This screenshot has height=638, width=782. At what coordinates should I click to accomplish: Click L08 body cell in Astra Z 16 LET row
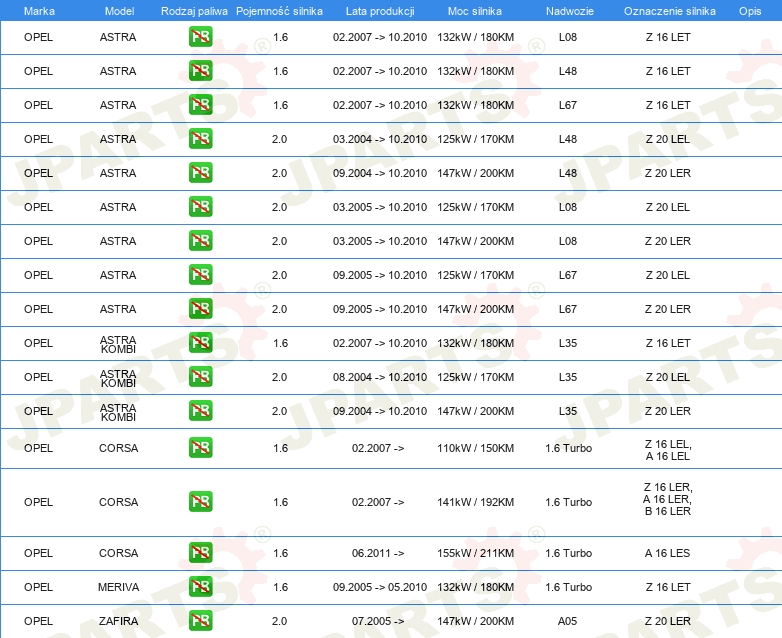(568, 37)
